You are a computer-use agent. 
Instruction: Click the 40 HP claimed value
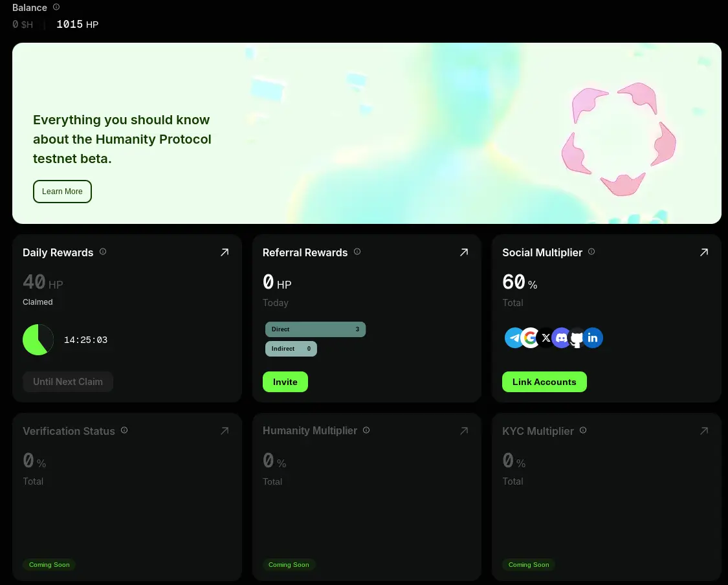43,282
